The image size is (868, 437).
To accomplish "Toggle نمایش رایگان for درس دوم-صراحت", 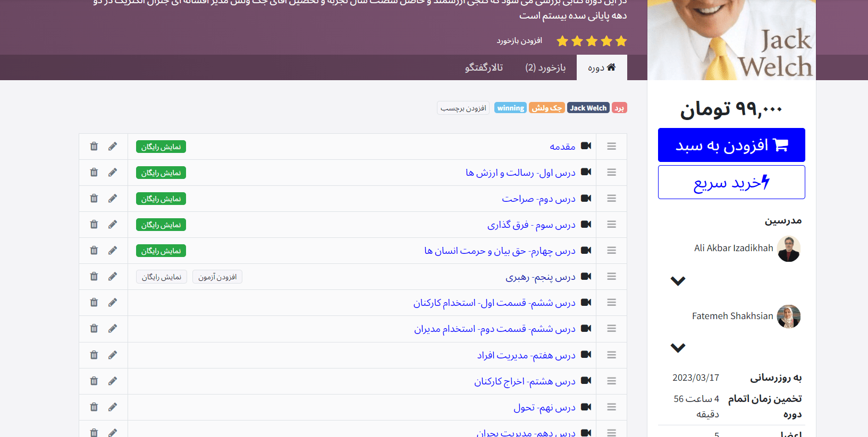I will [x=161, y=199].
